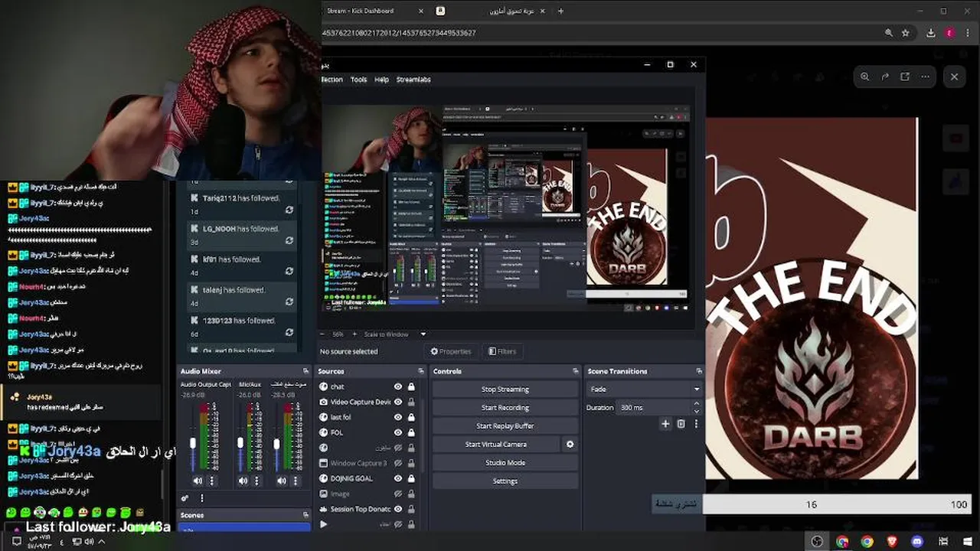Decrease transition Duration with down arrow
The height and width of the screenshot is (551, 980).
coord(697,410)
